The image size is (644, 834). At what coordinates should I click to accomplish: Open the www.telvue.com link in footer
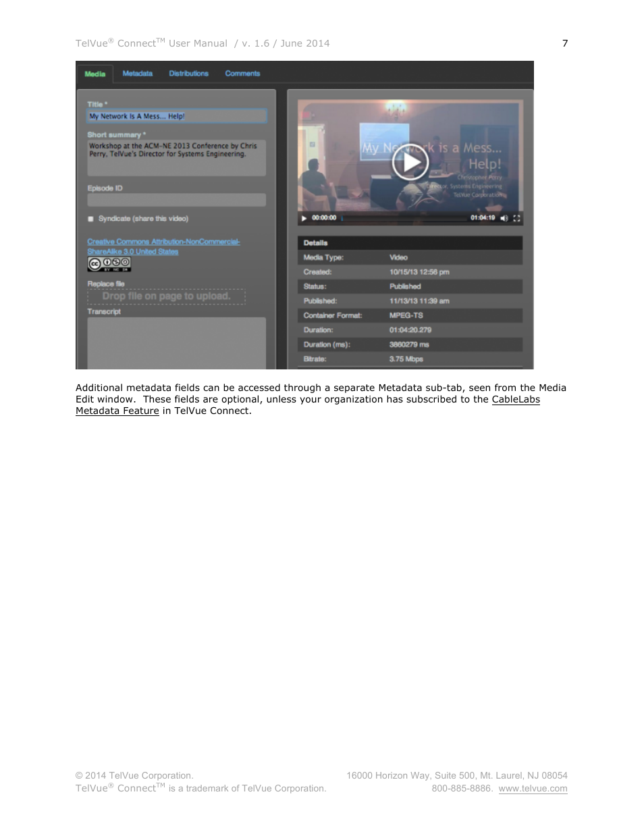pos(533,789)
